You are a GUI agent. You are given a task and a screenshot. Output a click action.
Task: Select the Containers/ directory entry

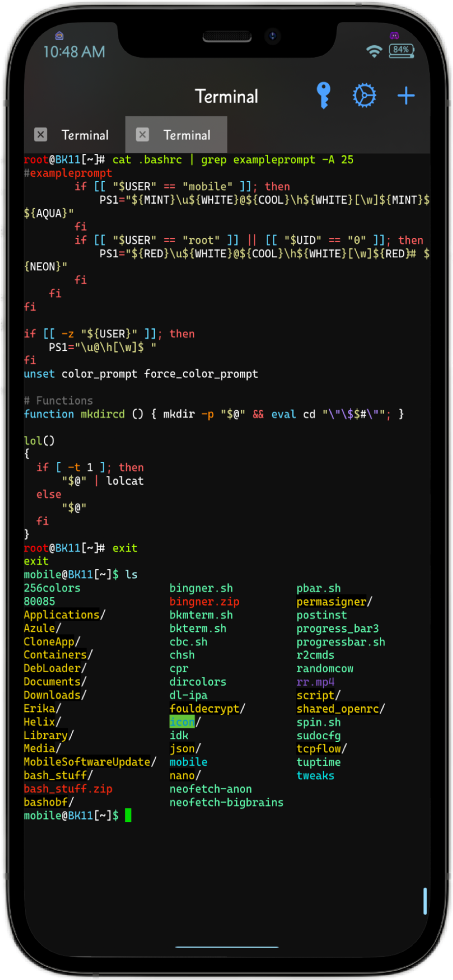58,655
